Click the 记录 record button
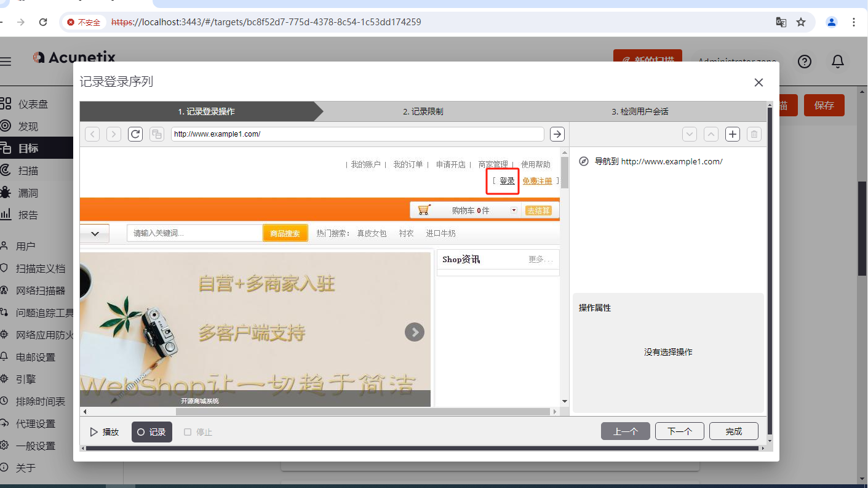Viewport: 868px width, 488px height. (152, 432)
